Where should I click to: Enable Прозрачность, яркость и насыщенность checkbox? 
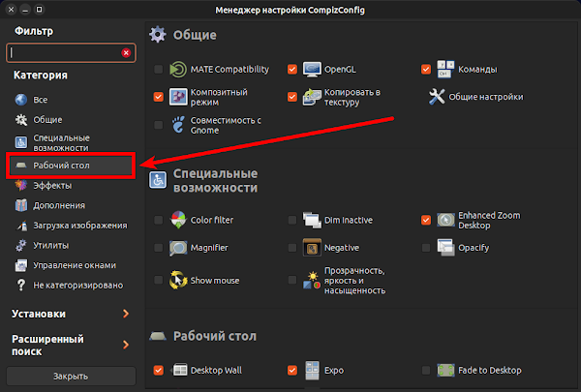292,281
